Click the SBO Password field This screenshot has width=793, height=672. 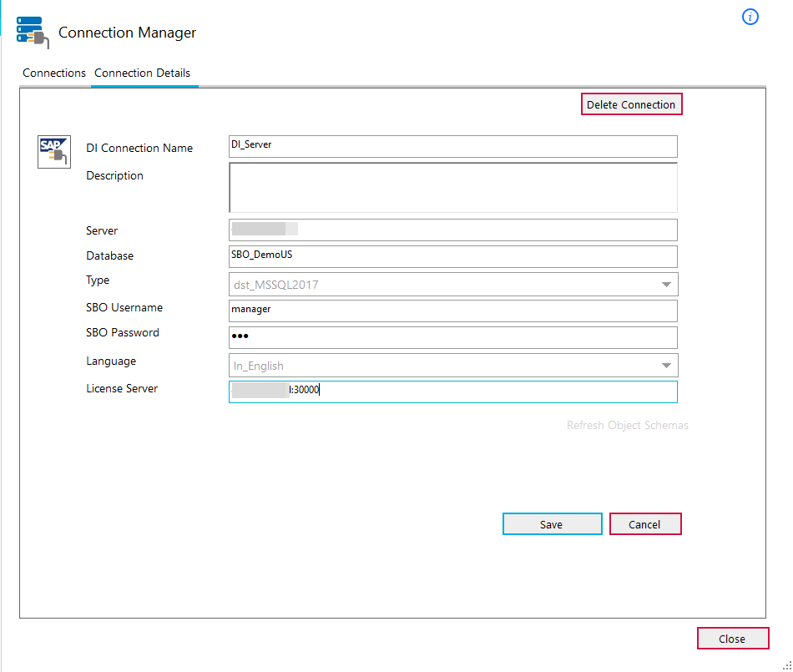click(x=453, y=338)
